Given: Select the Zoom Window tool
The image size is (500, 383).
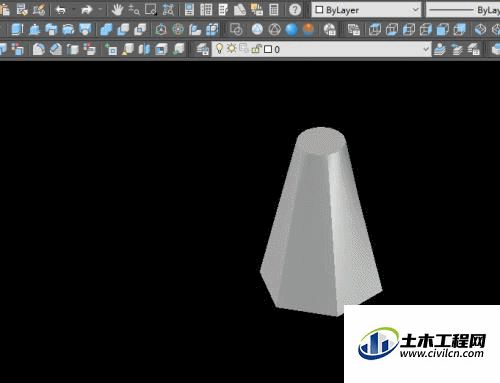Looking at the screenshot, I should point(151,10).
